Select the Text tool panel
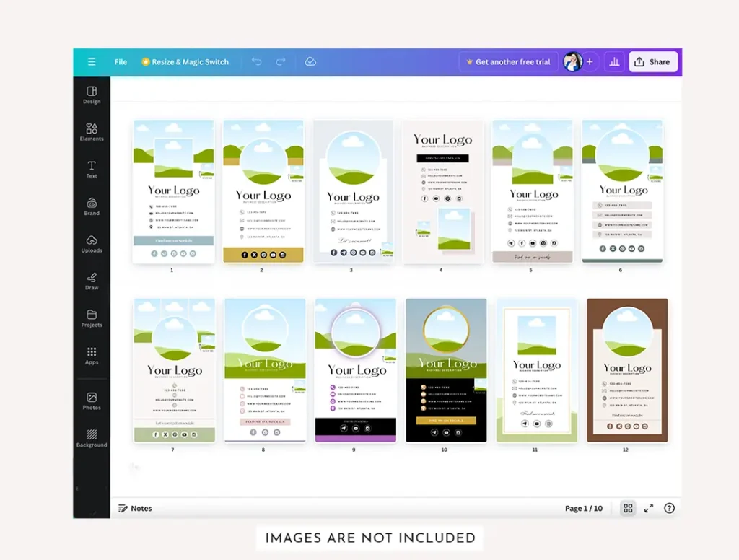Screen dimensions: 739x560 tap(92, 169)
